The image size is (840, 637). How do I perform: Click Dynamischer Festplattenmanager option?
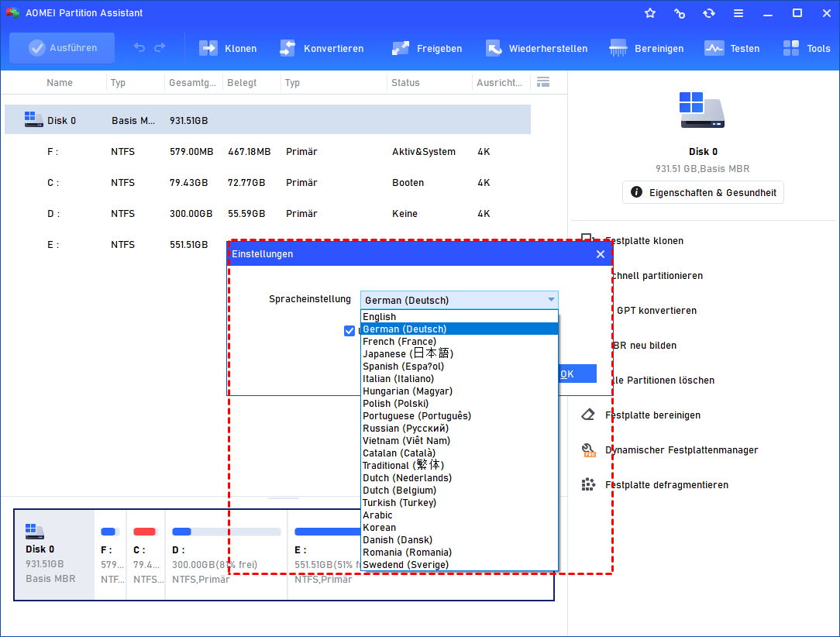point(681,450)
